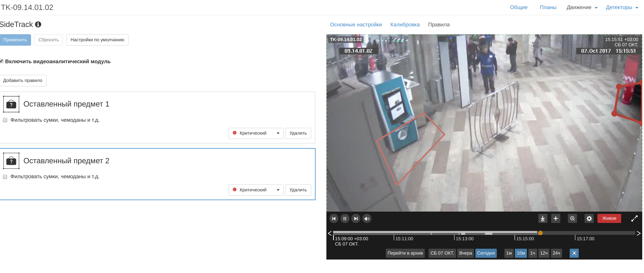Enable Включить видеоаналитический модуль checkbox
The width and height of the screenshot is (644, 273).
(1, 61)
